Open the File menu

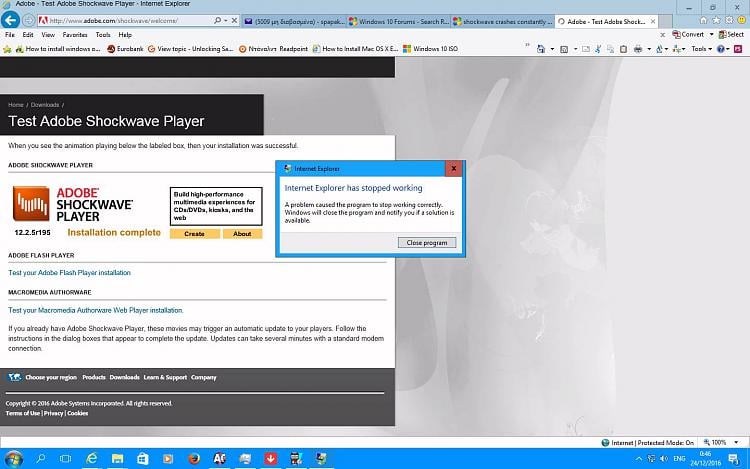click(x=10, y=35)
